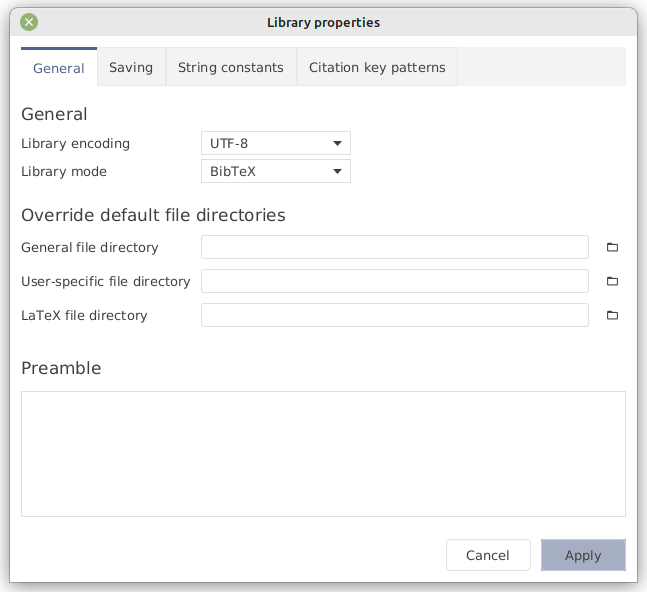The image size is (647, 592).
Task: Browse for the General file directory
Action: (x=613, y=247)
